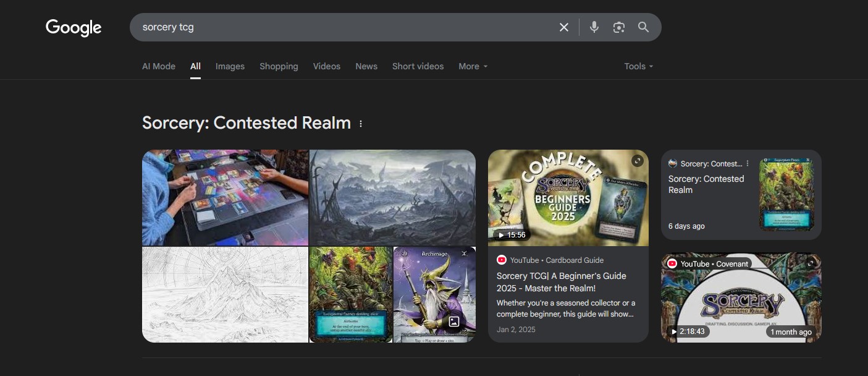The image size is (868, 376).
Task: Open the Short videos tab
Action: click(418, 66)
